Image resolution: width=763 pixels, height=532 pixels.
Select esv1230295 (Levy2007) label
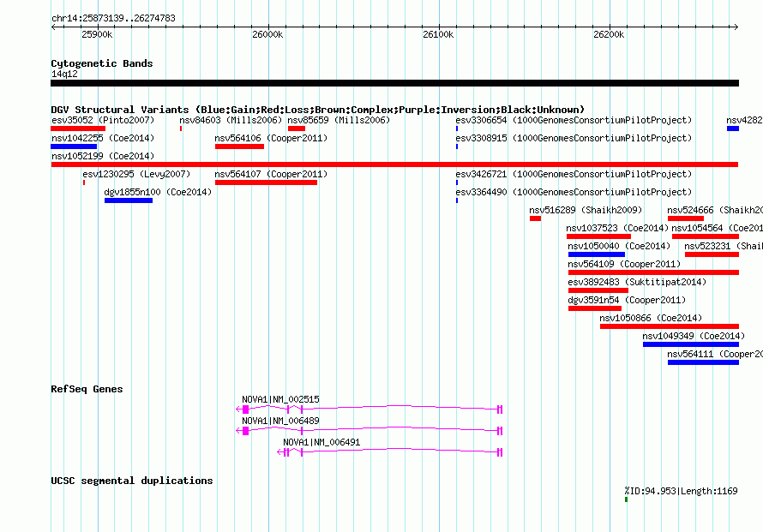pos(136,174)
